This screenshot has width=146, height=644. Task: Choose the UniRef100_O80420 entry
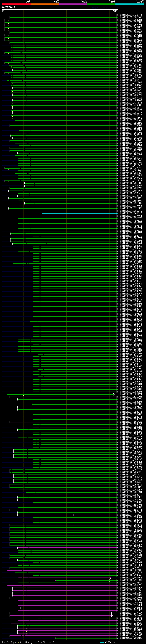pyautogui.click(x=131, y=55)
